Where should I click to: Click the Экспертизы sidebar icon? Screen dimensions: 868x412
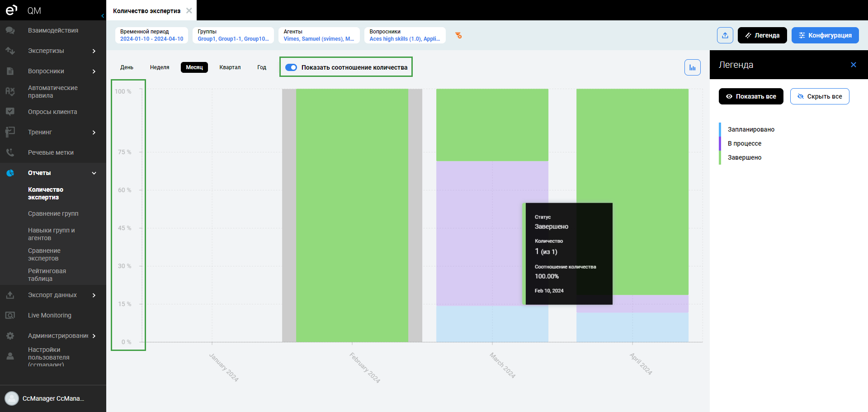pos(10,51)
